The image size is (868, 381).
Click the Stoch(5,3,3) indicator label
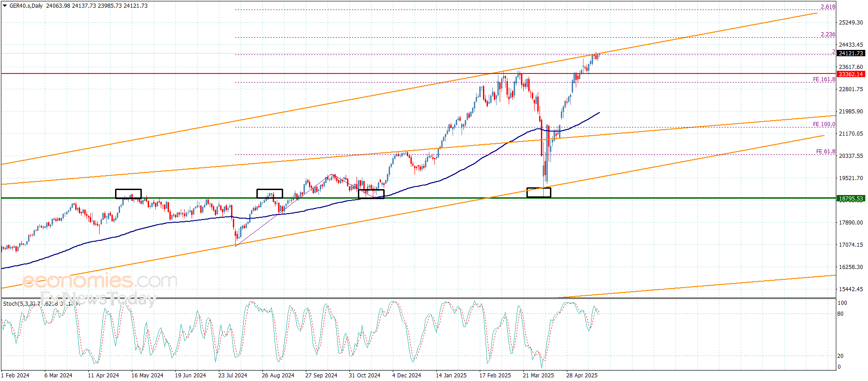[x=19, y=303]
